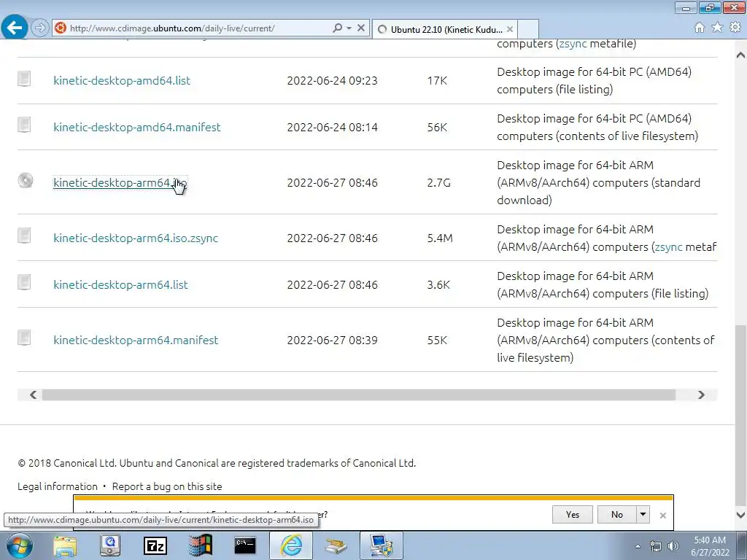Open the Windows flag taskbar icon
747x560 pixels.
click(x=200, y=545)
